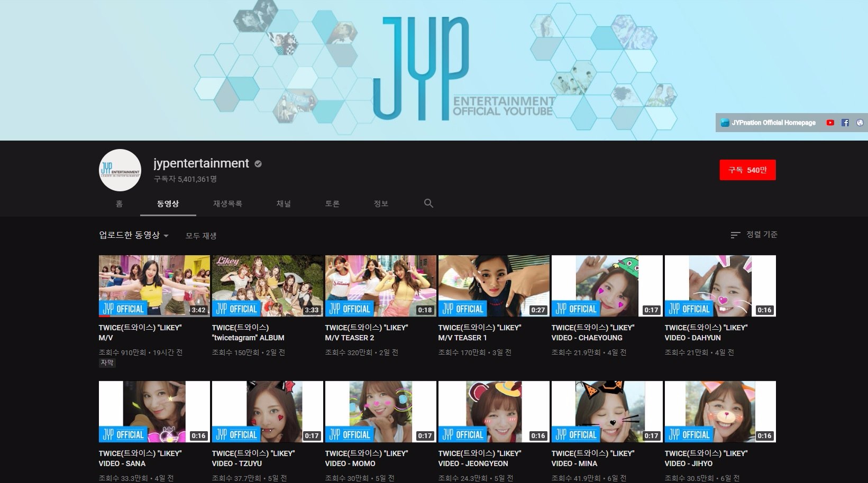This screenshot has height=483, width=868.
Task: Open the channel search magnifier icon
Action: pyautogui.click(x=428, y=203)
